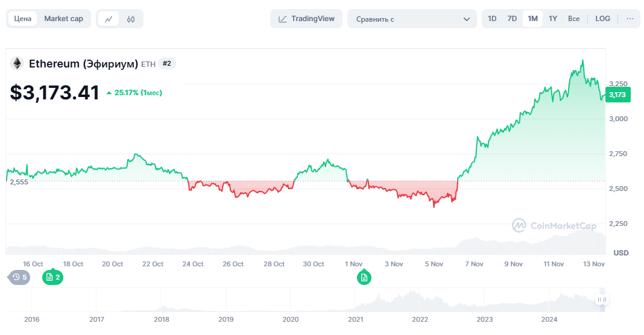Viewport: 644px width, 335px height.
Task: Click the Ethereum diamond logo
Action: (17, 64)
